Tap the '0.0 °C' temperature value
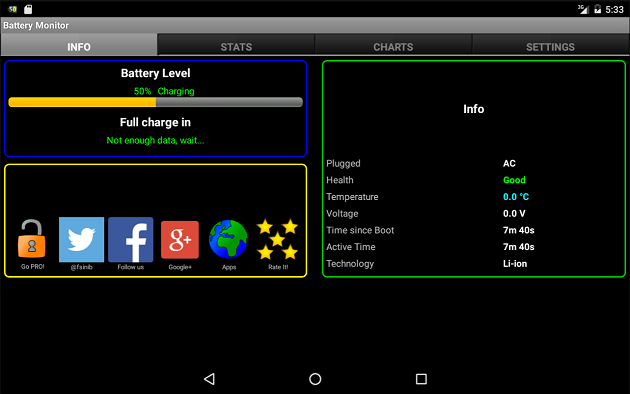630x394 pixels. 516,197
